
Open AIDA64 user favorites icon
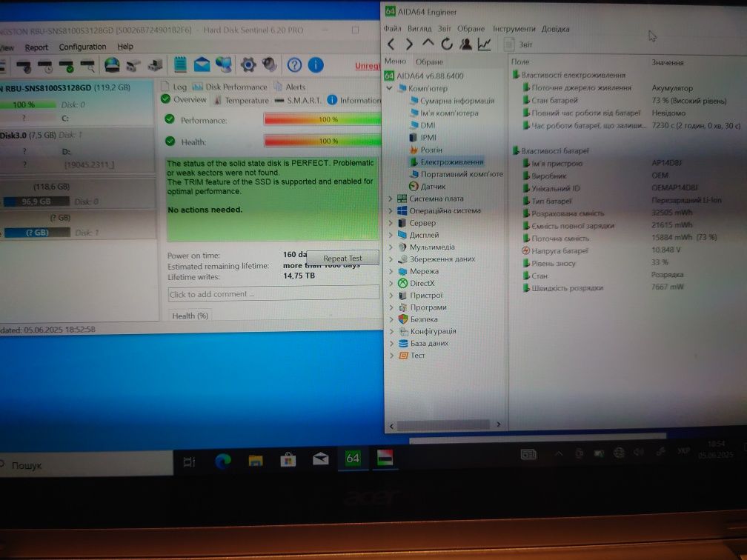(x=465, y=44)
